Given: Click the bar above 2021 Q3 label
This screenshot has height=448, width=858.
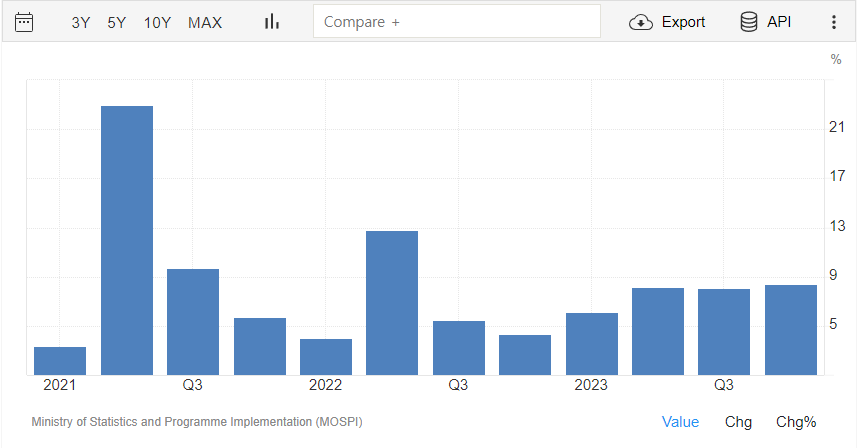Looking at the screenshot, I should point(193,322).
